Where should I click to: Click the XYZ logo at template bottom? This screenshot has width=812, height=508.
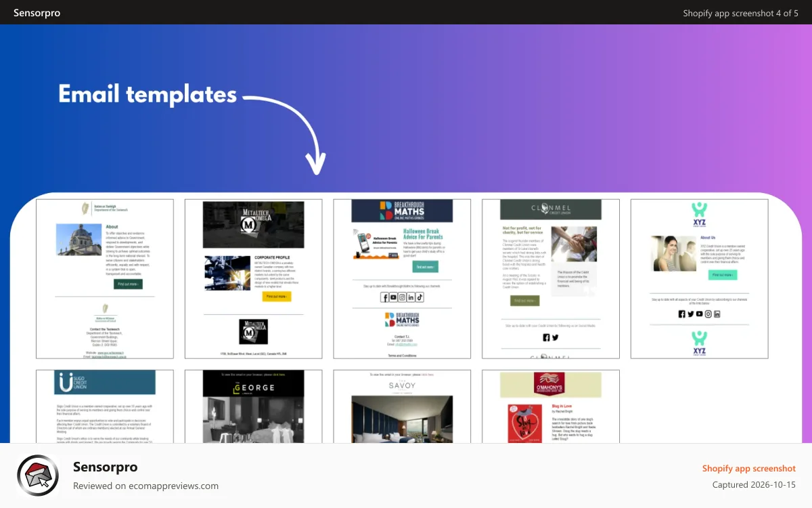[699, 343]
